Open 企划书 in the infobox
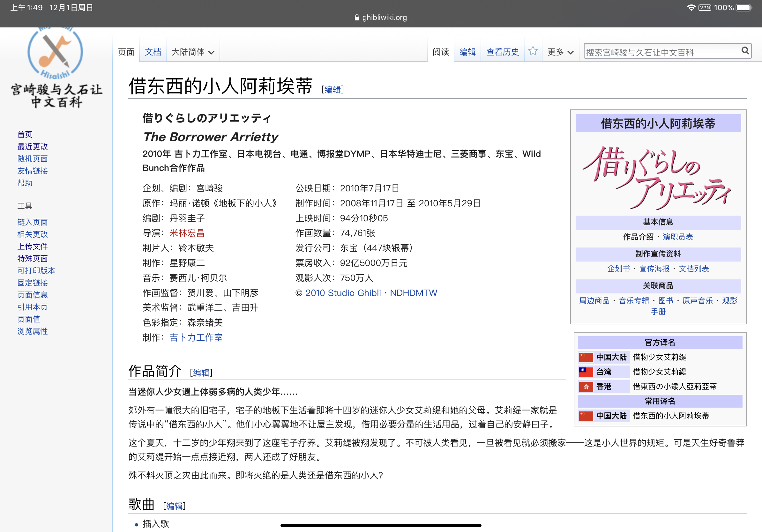This screenshot has height=532, width=762. (x=619, y=269)
